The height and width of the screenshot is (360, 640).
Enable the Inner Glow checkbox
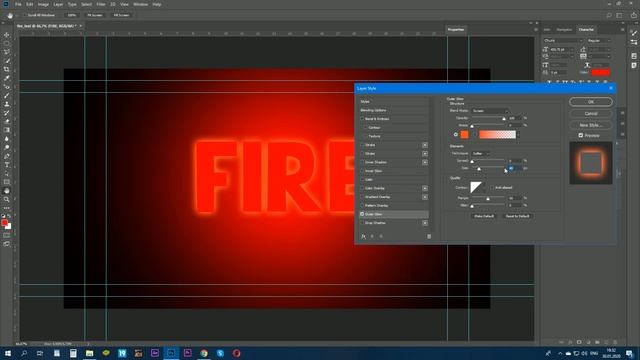(362, 171)
